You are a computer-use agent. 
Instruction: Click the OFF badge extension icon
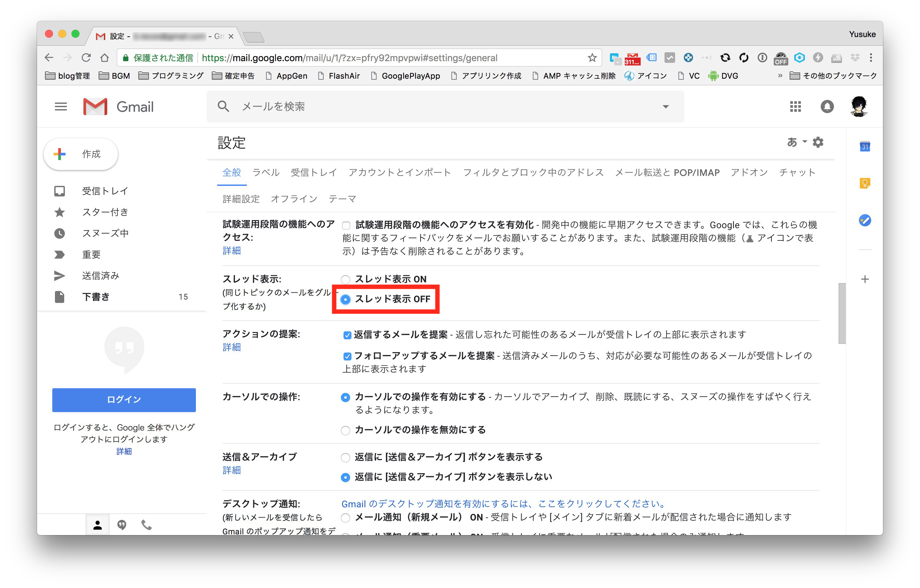click(x=781, y=59)
